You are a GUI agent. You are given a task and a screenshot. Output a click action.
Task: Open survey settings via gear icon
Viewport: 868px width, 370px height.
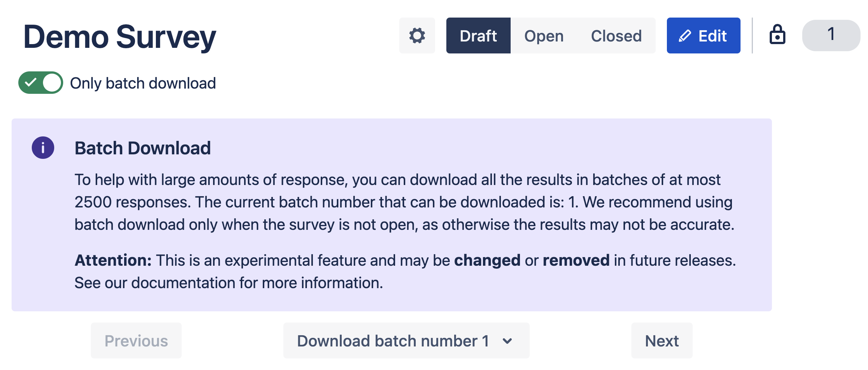click(x=417, y=36)
